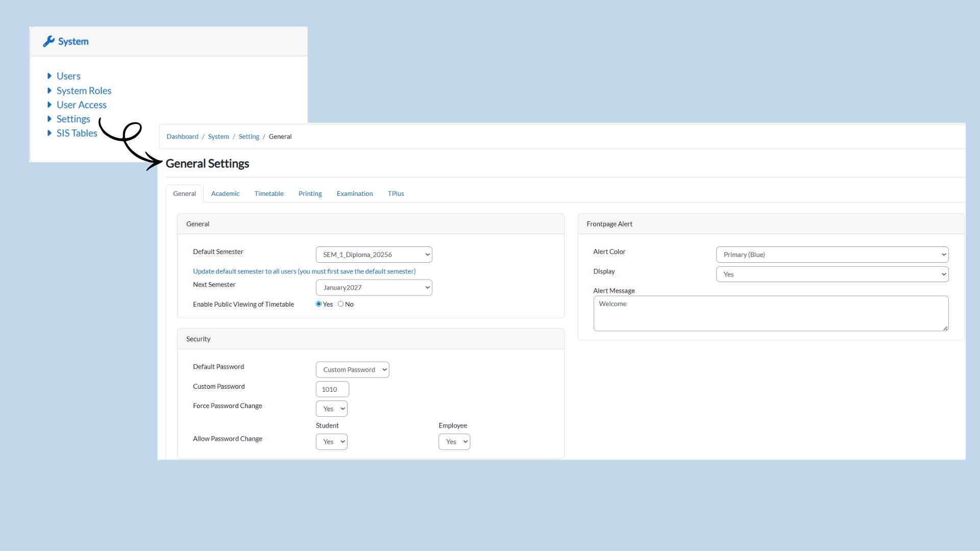980x551 pixels.
Task: Open the Force Password Change dropdown
Action: tap(331, 409)
